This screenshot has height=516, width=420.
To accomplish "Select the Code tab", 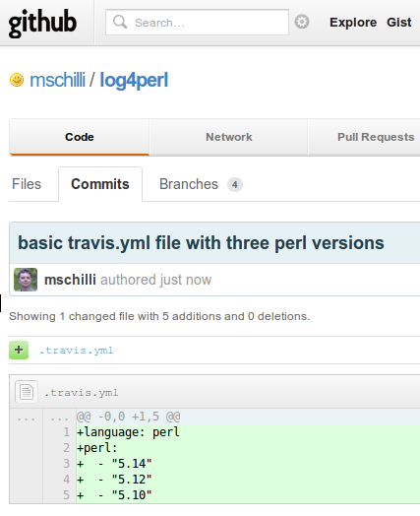I will pyautogui.click(x=80, y=137).
